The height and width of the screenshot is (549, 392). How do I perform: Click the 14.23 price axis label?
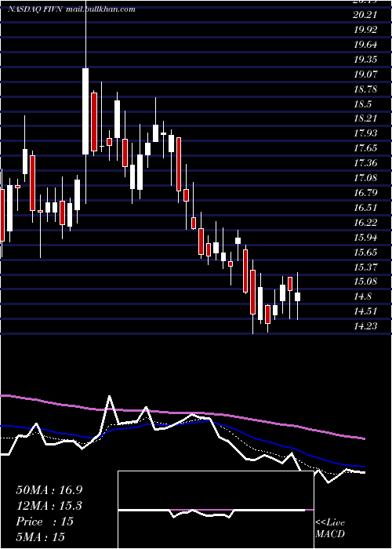(x=365, y=326)
